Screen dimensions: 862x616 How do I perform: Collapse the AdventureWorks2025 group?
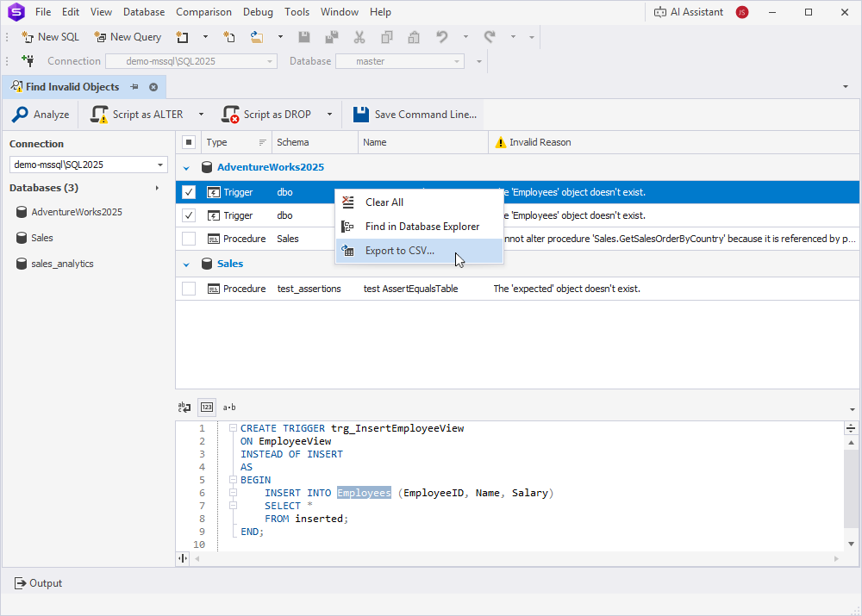(x=186, y=168)
